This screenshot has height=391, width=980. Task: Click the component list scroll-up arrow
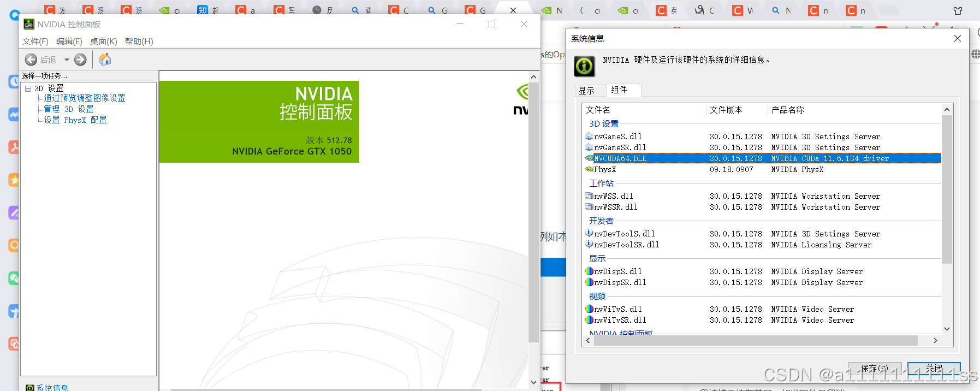[947, 110]
